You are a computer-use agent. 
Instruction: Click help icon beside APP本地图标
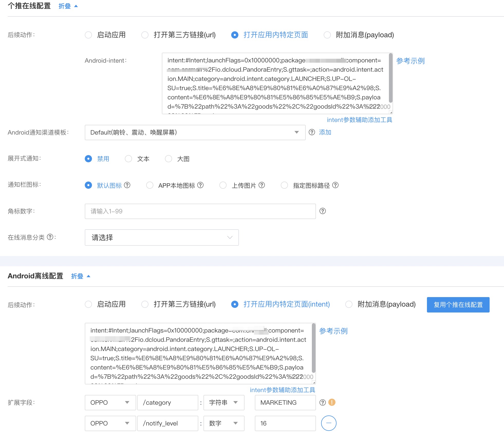[x=201, y=185]
